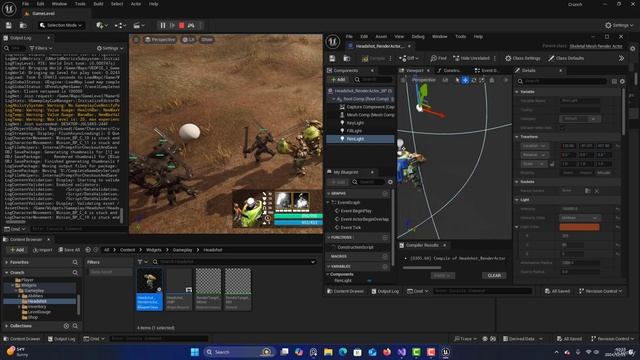Click browse icon next to Parent Socket
The image size is (640, 360).
pos(588,191)
